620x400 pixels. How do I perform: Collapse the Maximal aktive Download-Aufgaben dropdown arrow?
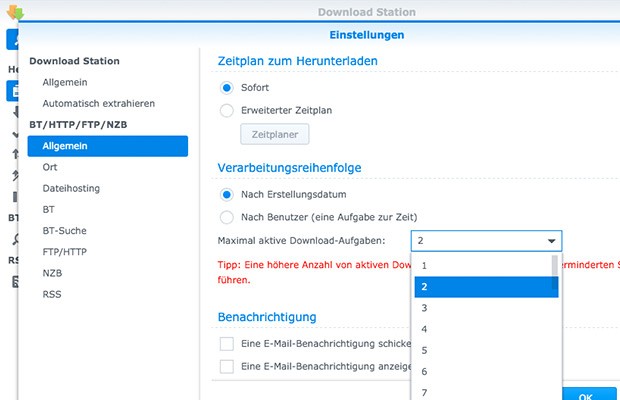click(551, 241)
